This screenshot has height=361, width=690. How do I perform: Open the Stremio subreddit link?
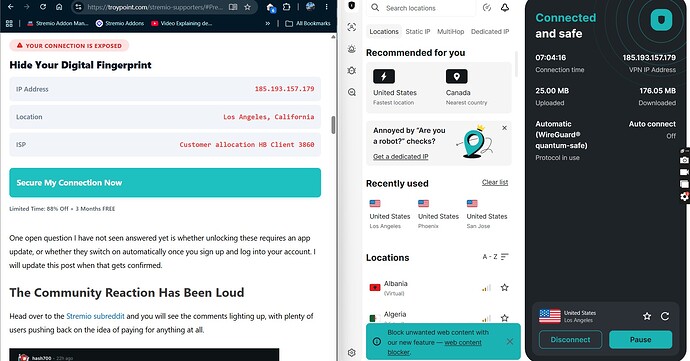[95, 316]
